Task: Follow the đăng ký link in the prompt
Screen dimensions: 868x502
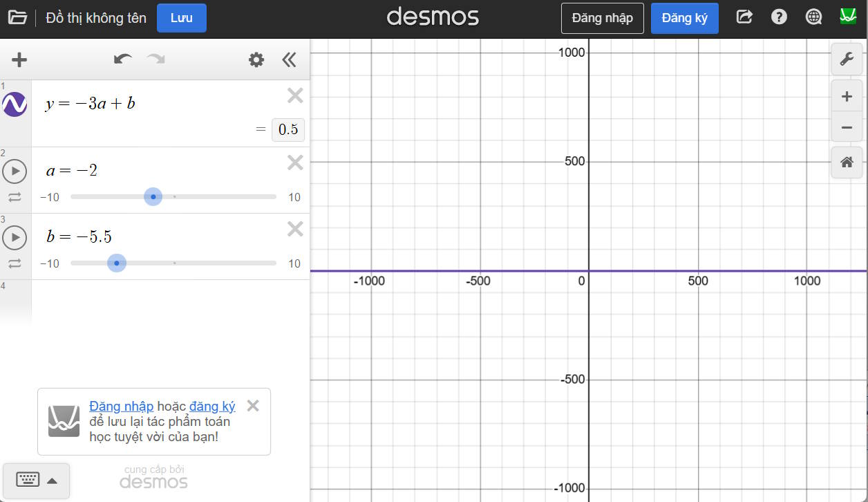Action: coord(213,406)
